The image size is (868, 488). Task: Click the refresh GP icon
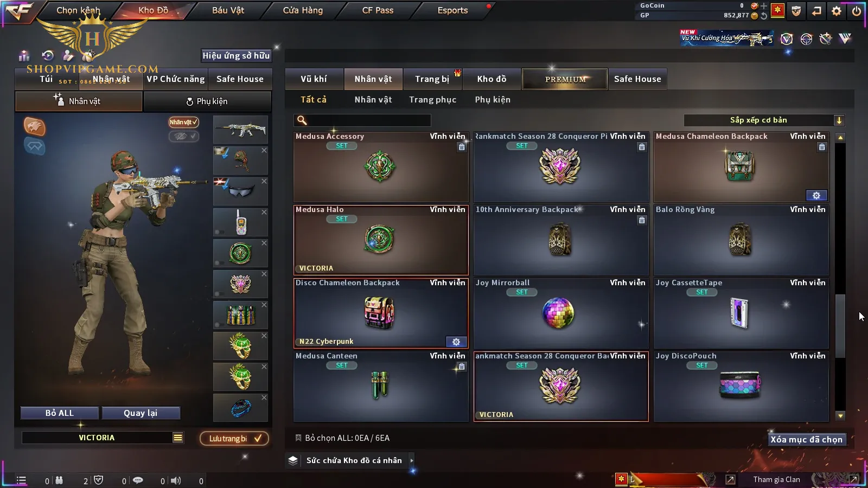point(764,16)
